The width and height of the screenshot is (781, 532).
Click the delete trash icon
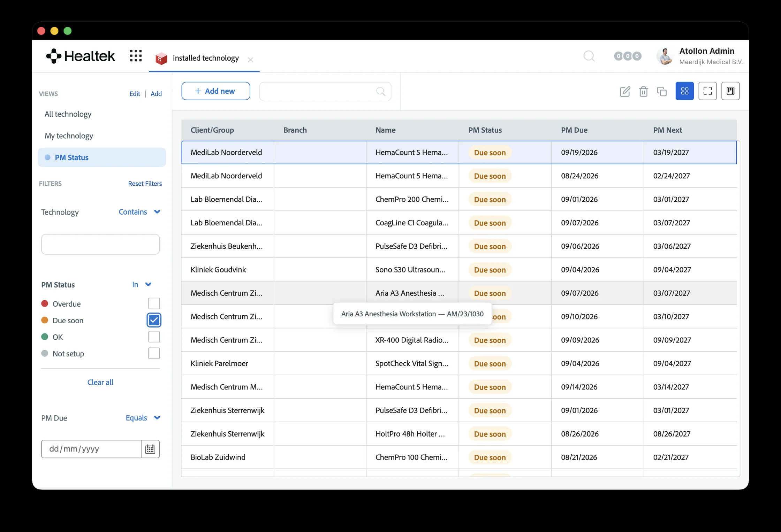point(643,91)
